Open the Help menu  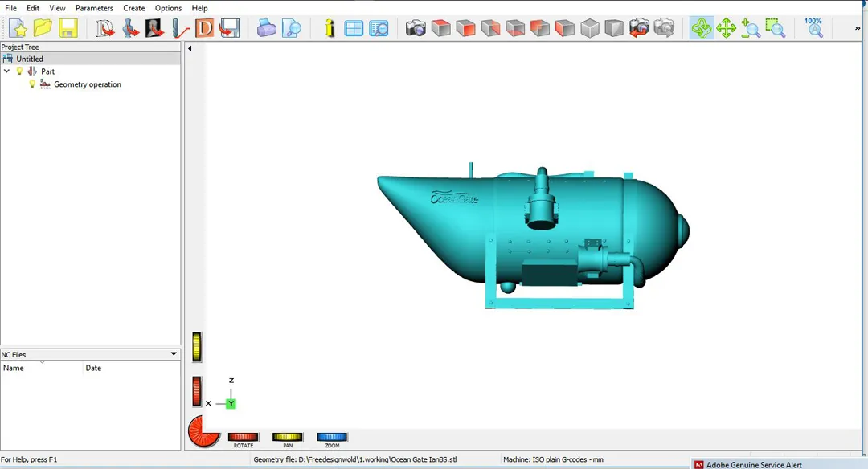pyautogui.click(x=199, y=8)
